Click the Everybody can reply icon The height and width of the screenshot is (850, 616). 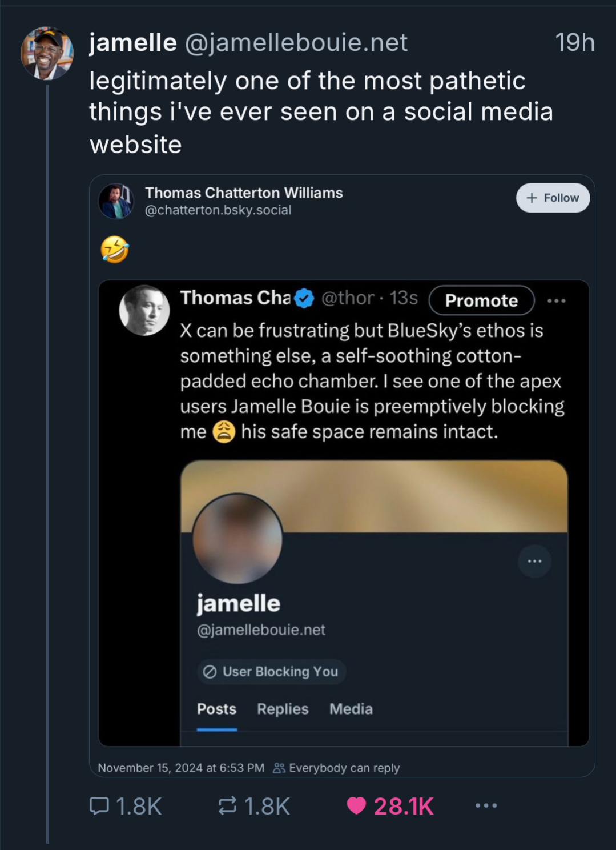279,768
